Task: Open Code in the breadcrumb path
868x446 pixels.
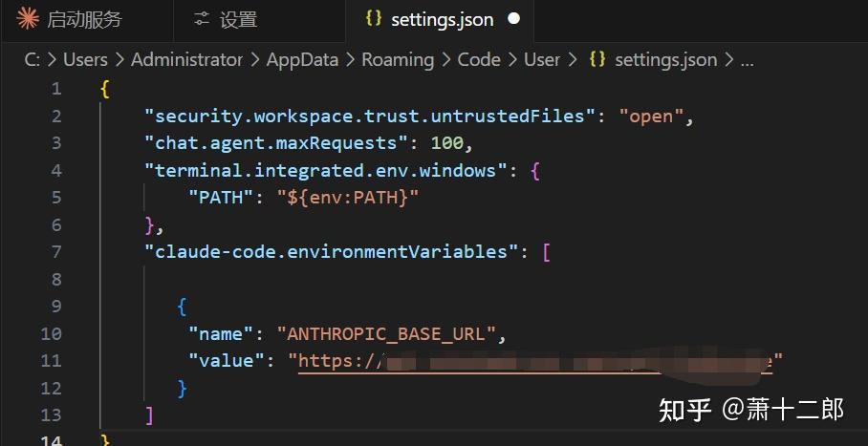Action: [x=479, y=60]
